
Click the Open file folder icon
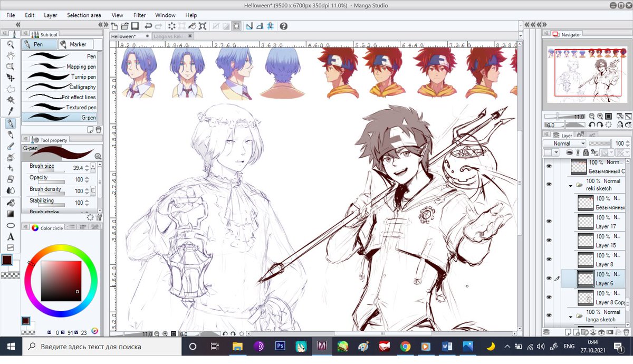click(x=124, y=26)
